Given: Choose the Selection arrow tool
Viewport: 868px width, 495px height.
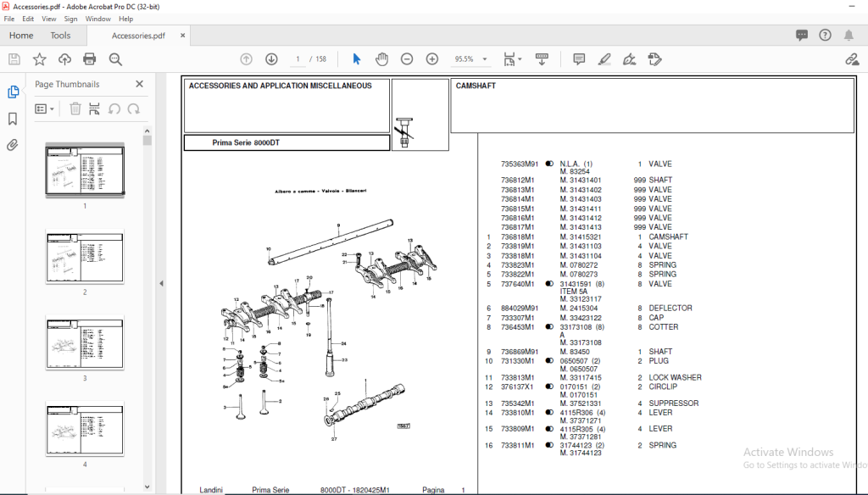Looking at the screenshot, I should [x=357, y=59].
